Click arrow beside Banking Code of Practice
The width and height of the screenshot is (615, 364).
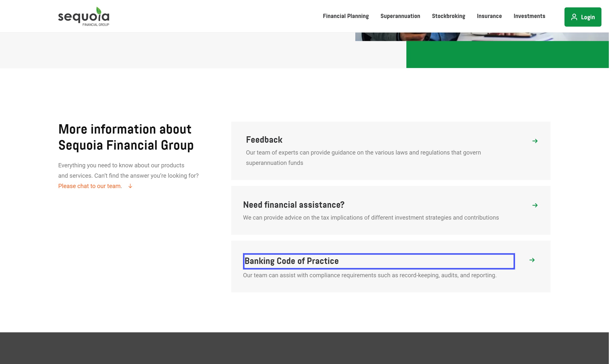click(x=532, y=260)
